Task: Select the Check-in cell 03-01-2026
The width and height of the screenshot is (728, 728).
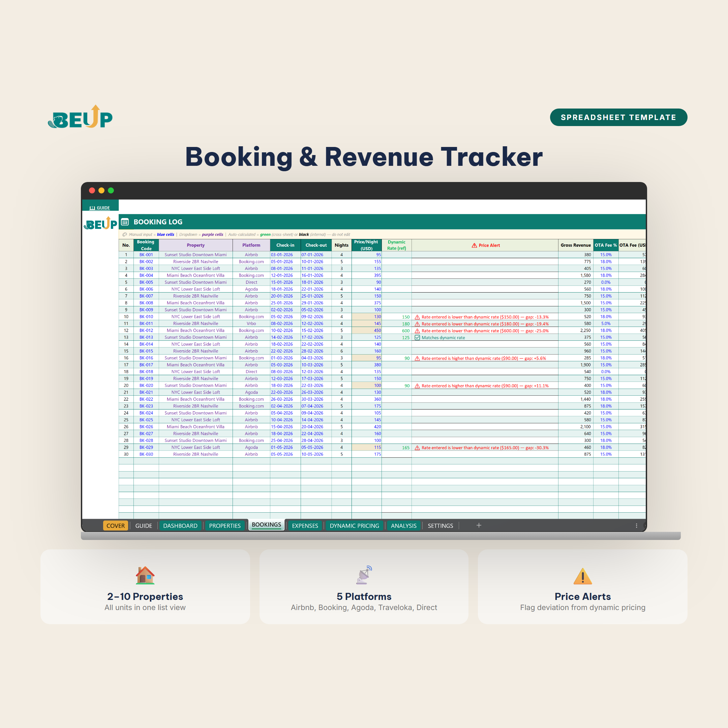Action: coord(285,255)
